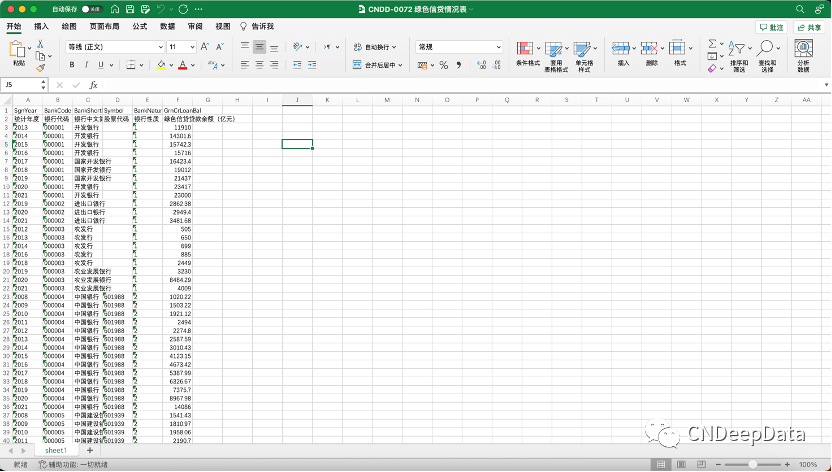
Task: Click the Center horizontally icon
Action: click(259, 65)
